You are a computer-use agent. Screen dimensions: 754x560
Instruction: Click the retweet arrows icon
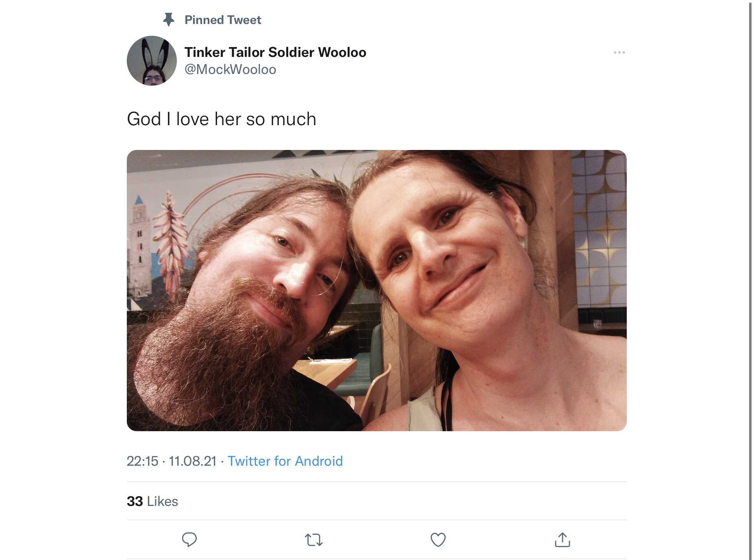click(313, 540)
